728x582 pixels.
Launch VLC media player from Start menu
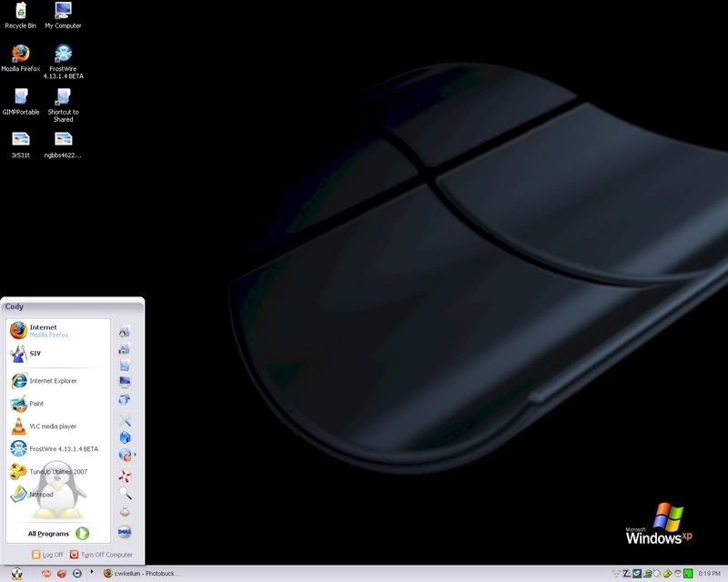tap(53, 426)
